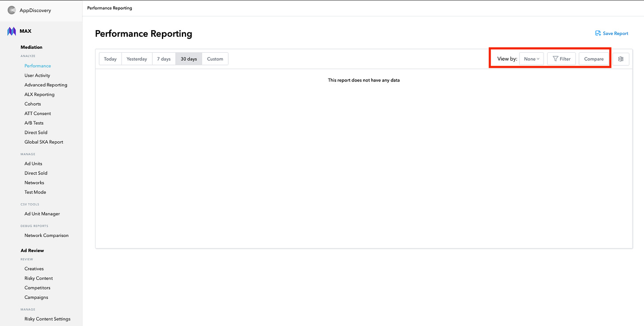Select the Today date range
The width and height of the screenshot is (644, 326).
(x=110, y=58)
